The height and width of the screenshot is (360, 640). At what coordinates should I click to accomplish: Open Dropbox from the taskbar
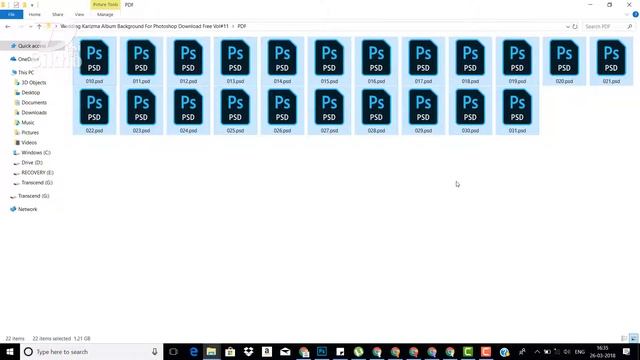(248, 351)
